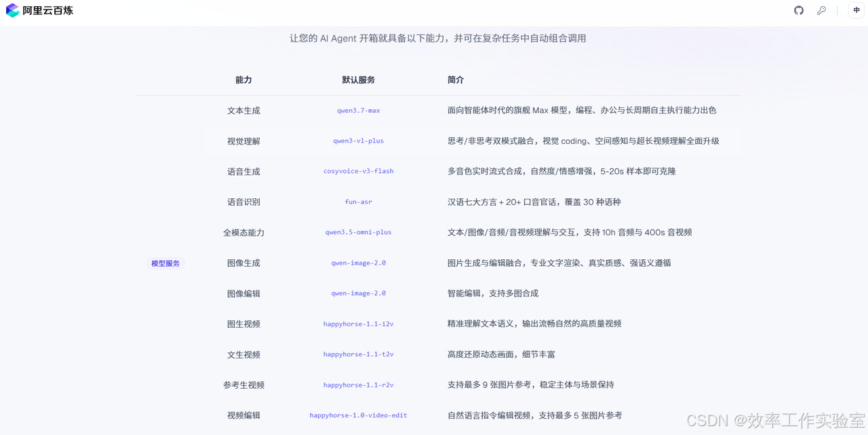
Task: Select the 语音生成 capability cell
Action: coord(243,172)
